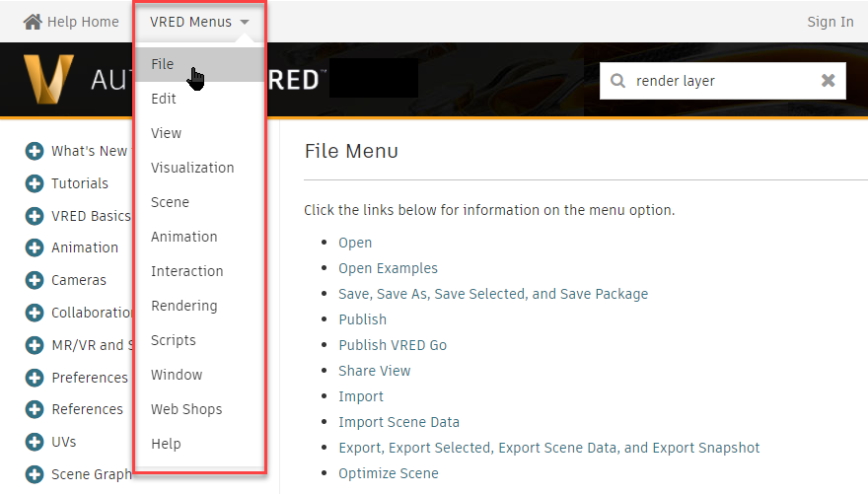The height and width of the screenshot is (494, 868).
Task: Select Scripts in the dropdown menu
Action: [174, 340]
